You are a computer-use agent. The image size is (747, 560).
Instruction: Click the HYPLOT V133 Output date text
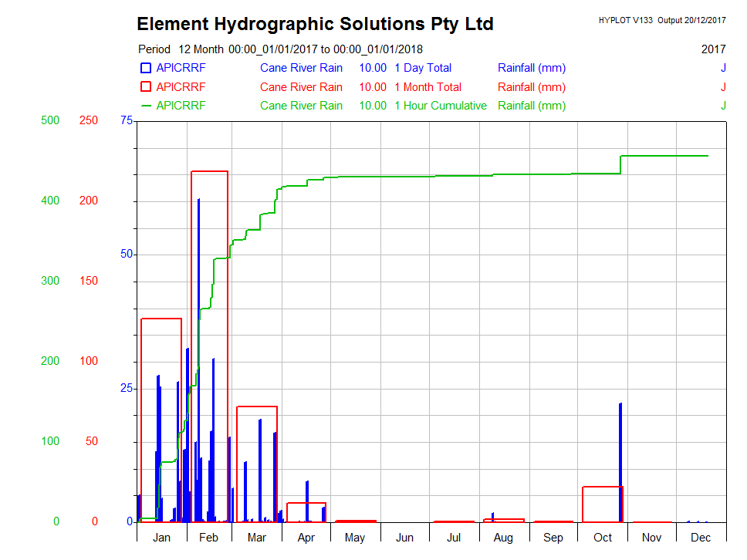click(661, 21)
